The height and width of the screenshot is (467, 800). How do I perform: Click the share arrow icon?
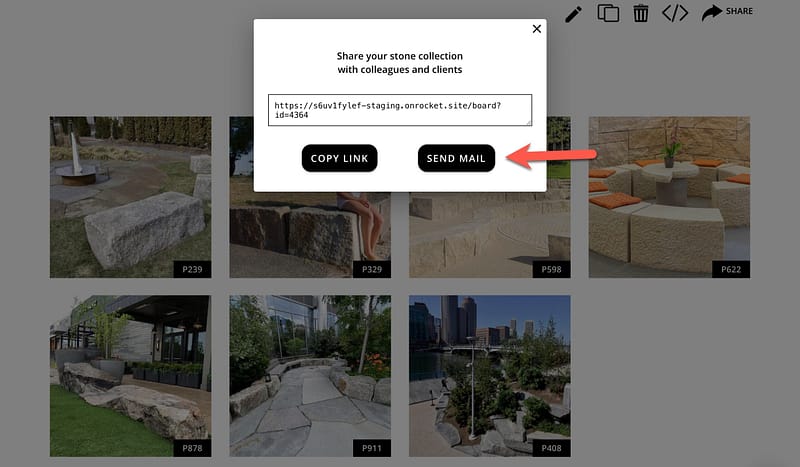[x=711, y=12]
